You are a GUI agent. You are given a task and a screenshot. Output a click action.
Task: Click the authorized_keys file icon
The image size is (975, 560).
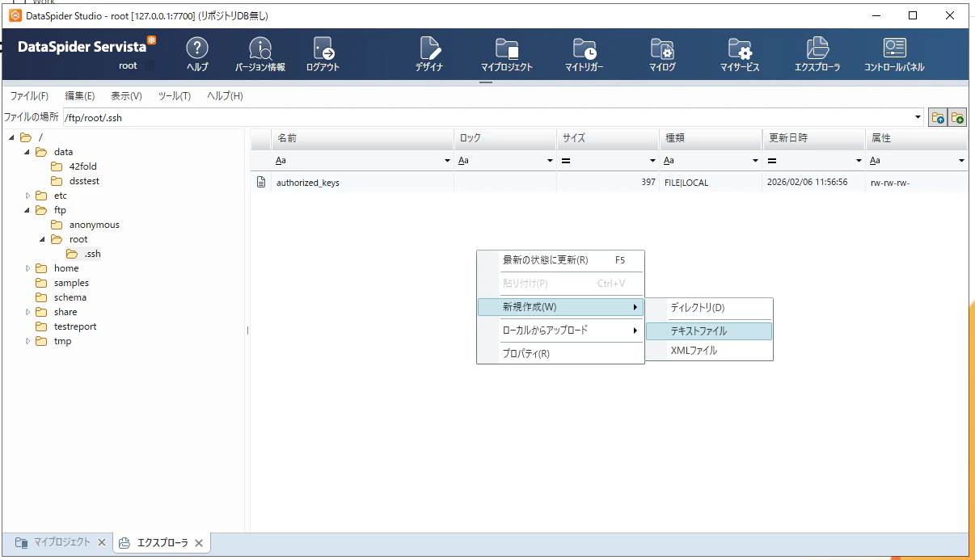tap(261, 183)
